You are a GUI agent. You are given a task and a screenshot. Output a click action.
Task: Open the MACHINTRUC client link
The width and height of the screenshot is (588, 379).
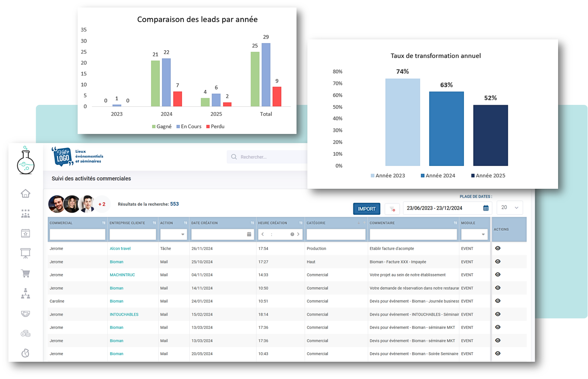click(122, 275)
